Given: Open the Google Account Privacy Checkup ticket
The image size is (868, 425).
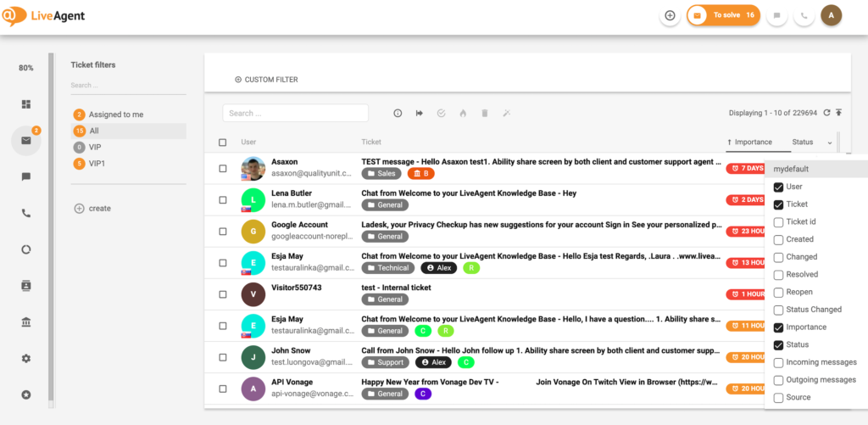Looking at the screenshot, I should click(x=542, y=225).
